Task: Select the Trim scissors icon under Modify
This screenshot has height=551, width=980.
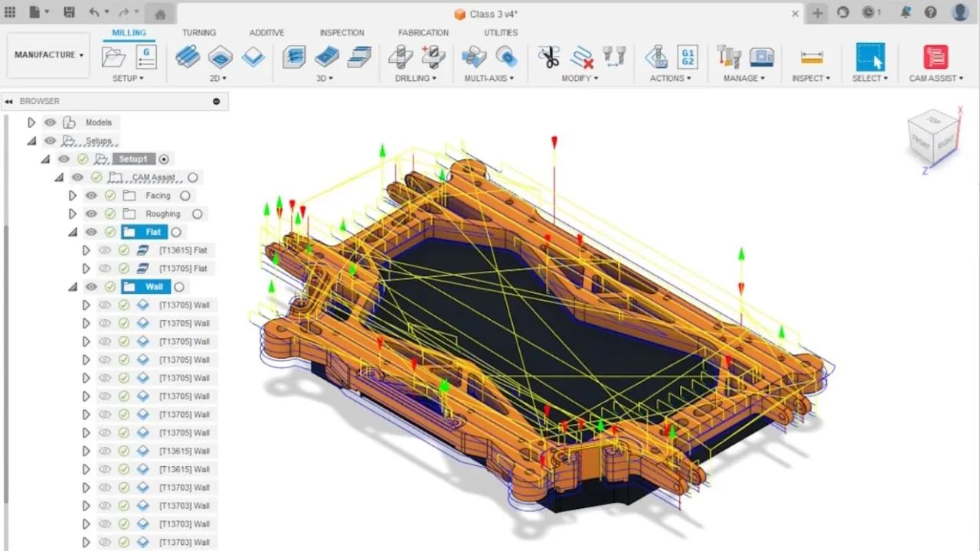Action: 549,57
